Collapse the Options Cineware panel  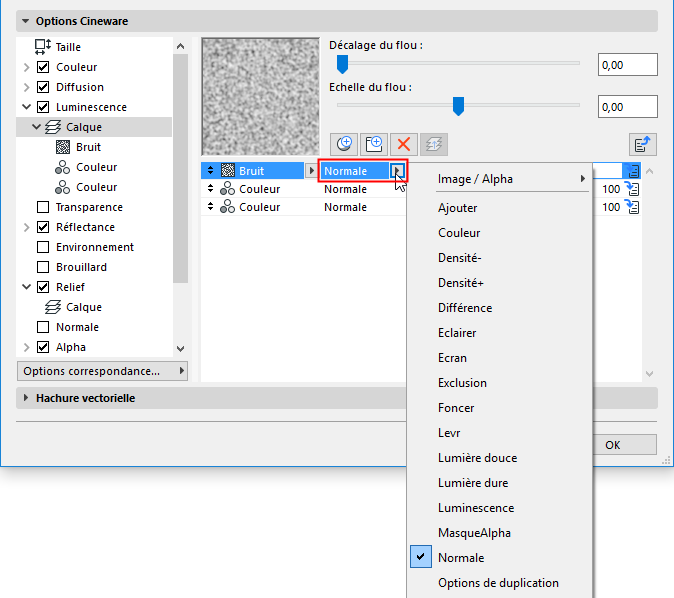[26, 21]
